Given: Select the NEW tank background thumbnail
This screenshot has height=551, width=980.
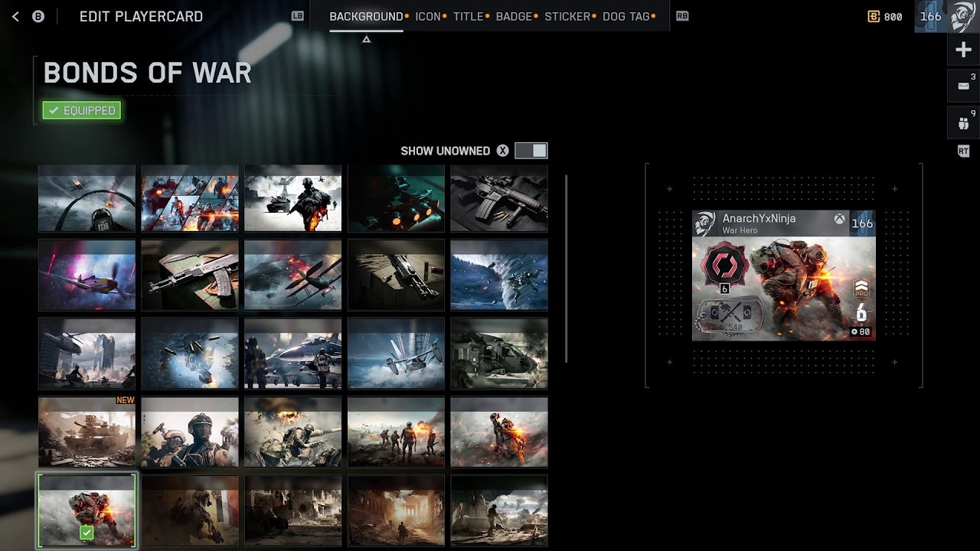Looking at the screenshot, I should [87, 432].
